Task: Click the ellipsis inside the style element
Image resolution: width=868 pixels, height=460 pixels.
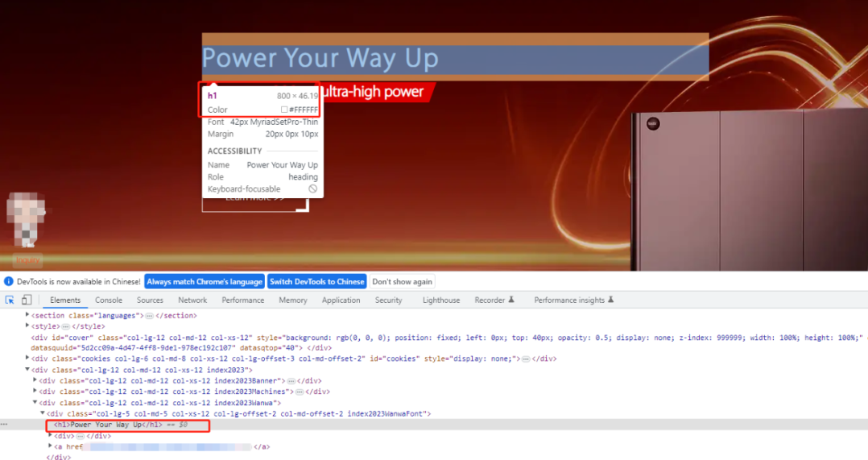Action: pos(66,326)
